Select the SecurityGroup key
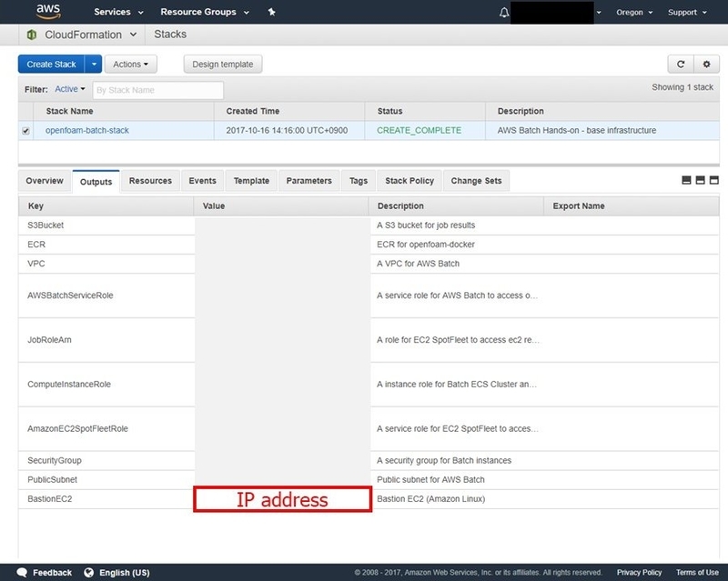 click(x=55, y=460)
